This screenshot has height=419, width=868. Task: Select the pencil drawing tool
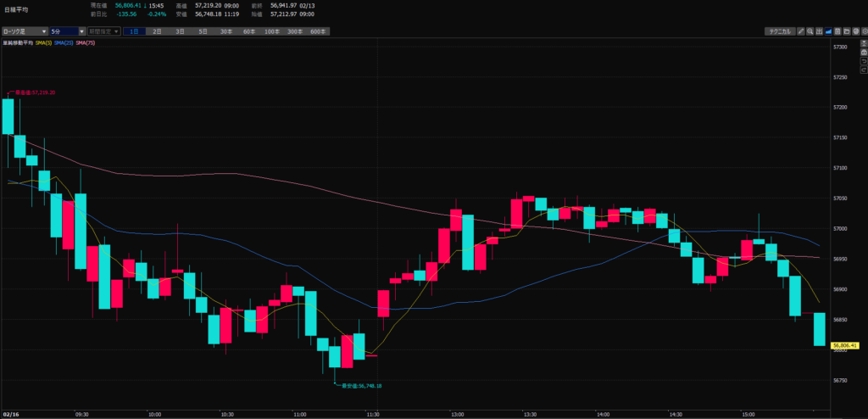[801, 31]
